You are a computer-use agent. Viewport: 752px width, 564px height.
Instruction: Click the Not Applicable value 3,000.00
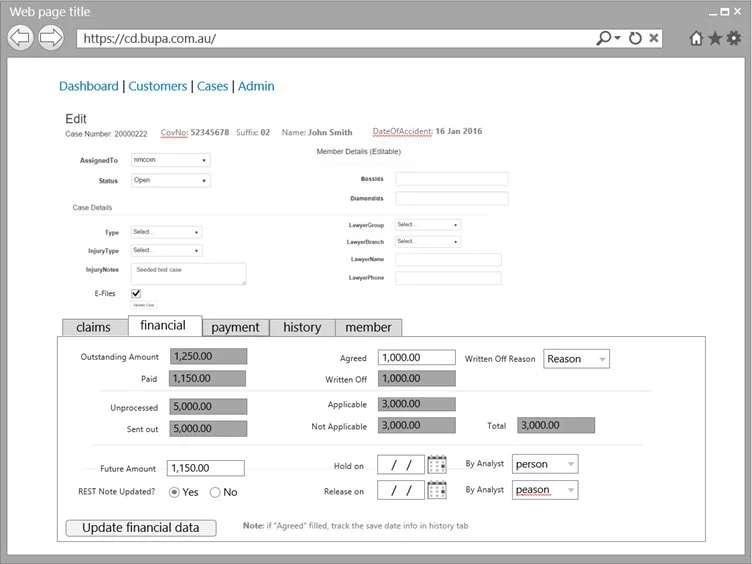coord(417,425)
